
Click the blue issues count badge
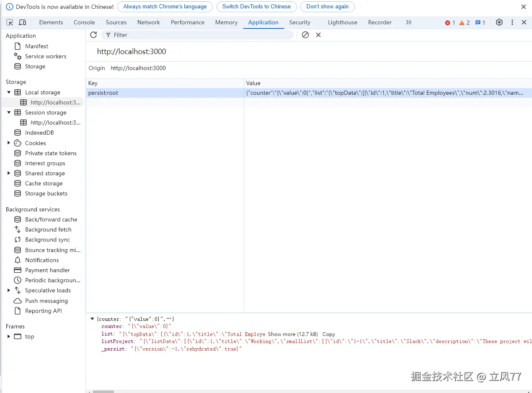click(x=480, y=23)
